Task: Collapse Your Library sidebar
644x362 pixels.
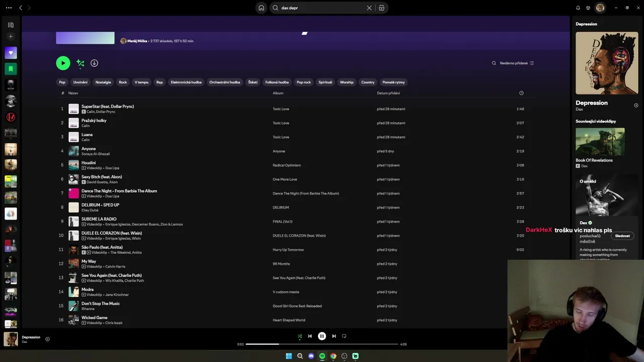Action: [11, 25]
